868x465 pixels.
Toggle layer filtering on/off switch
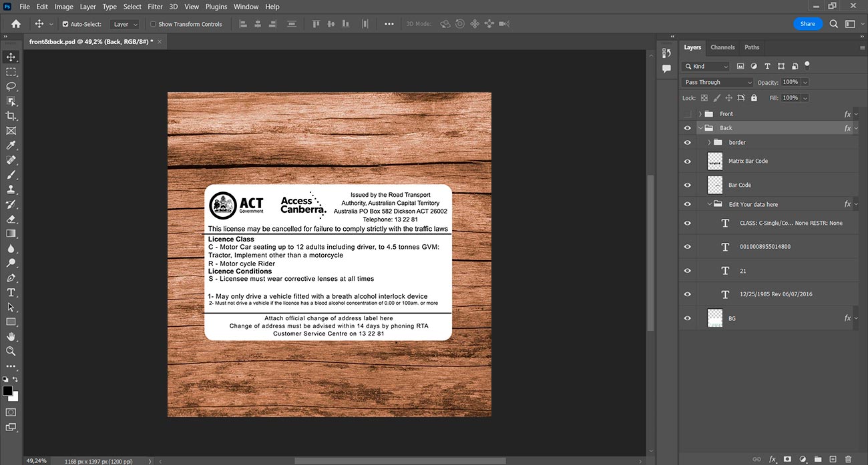pos(807,65)
